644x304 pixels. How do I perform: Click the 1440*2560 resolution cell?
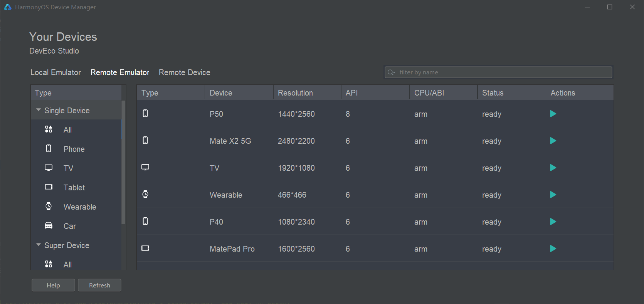pyautogui.click(x=296, y=114)
